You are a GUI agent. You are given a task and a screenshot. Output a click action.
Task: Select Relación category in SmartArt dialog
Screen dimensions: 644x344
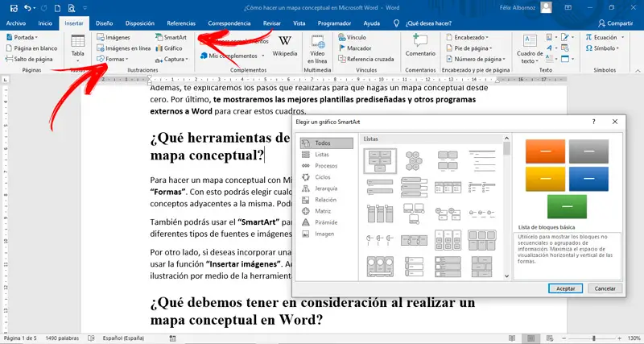327,200
